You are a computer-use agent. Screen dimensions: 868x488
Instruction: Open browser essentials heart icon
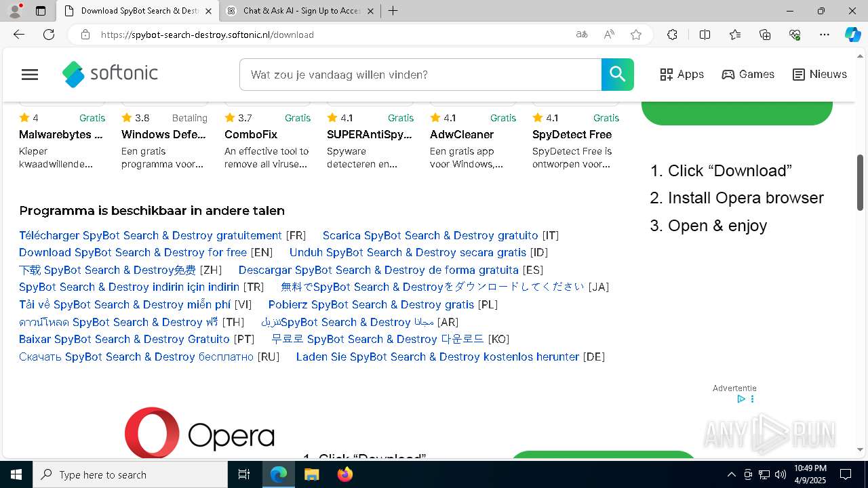[x=795, y=35]
